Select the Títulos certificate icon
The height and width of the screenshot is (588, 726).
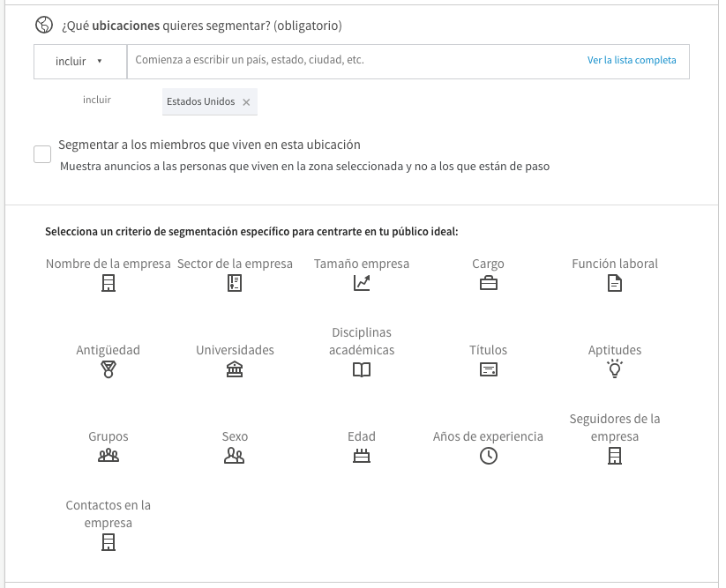pyautogui.click(x=489, y=369)
